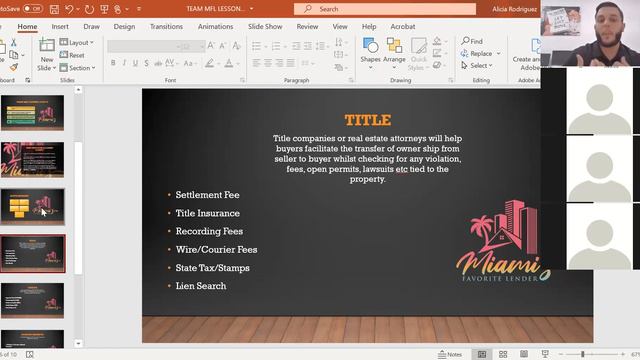Click the Save icon in the title bar
The width and height of the screenshot is (640, 360).
coord(54,9)
